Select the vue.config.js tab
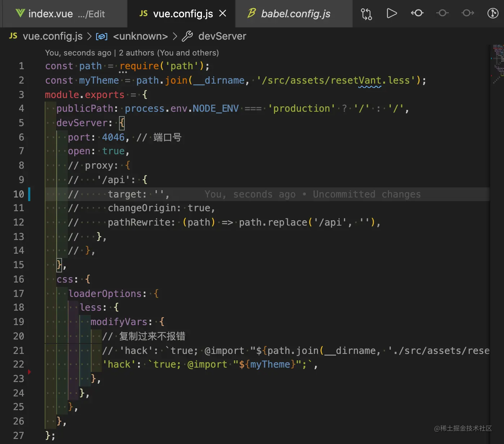This screenshot has height=444, width=504. (x=181, y=14)
